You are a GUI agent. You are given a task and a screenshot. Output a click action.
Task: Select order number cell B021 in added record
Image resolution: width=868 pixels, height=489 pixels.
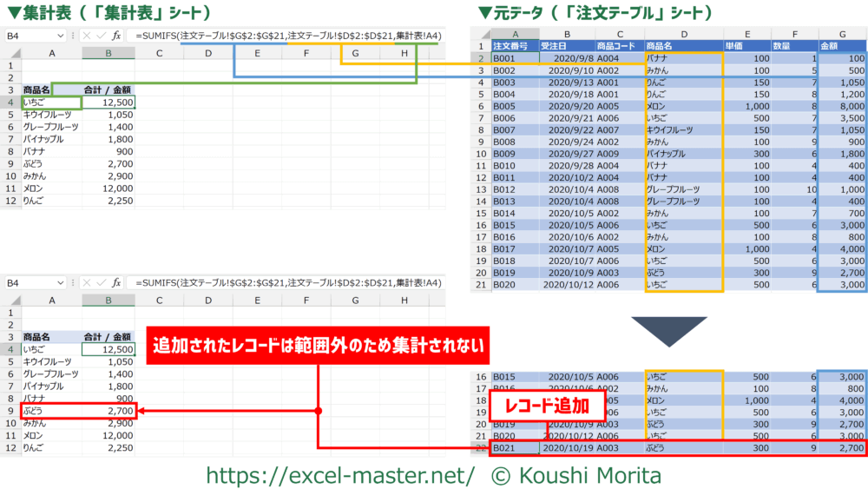(x=512, y=448)
